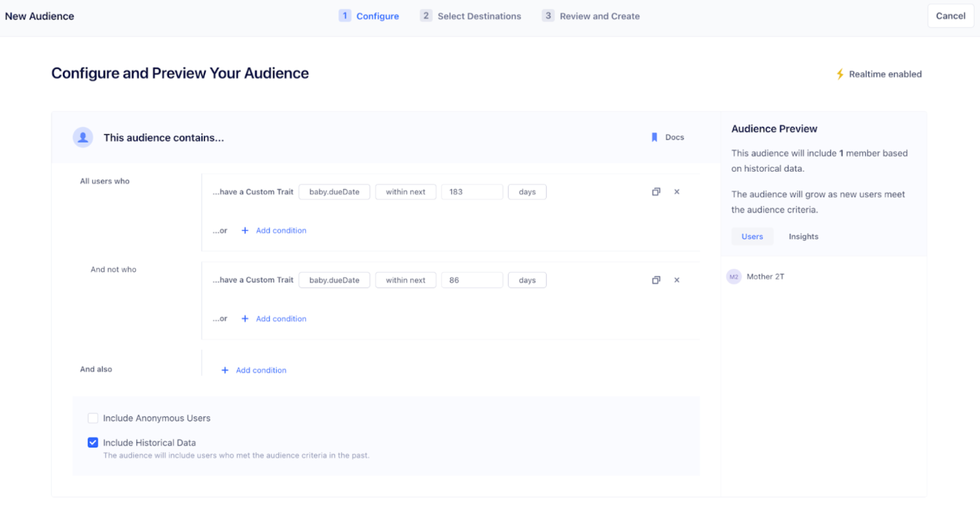Enable Include Anonymous Users checkbox
Screen dimensions: 980x514
(93, 418)
